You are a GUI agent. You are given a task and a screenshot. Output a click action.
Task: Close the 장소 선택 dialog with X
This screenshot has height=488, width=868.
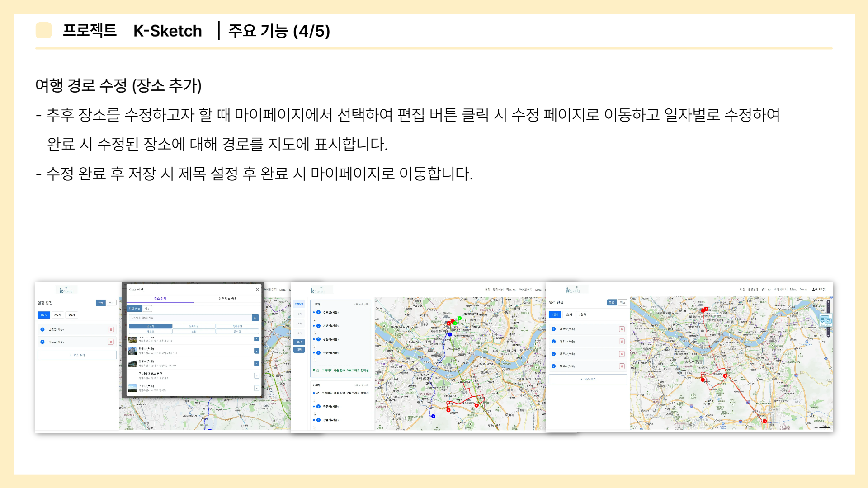click(257, 289)
